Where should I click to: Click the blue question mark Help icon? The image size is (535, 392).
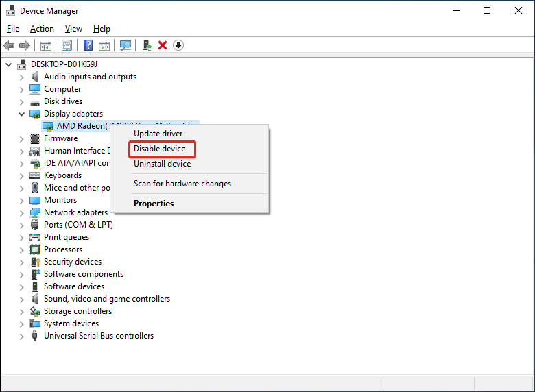coord(88,45)
